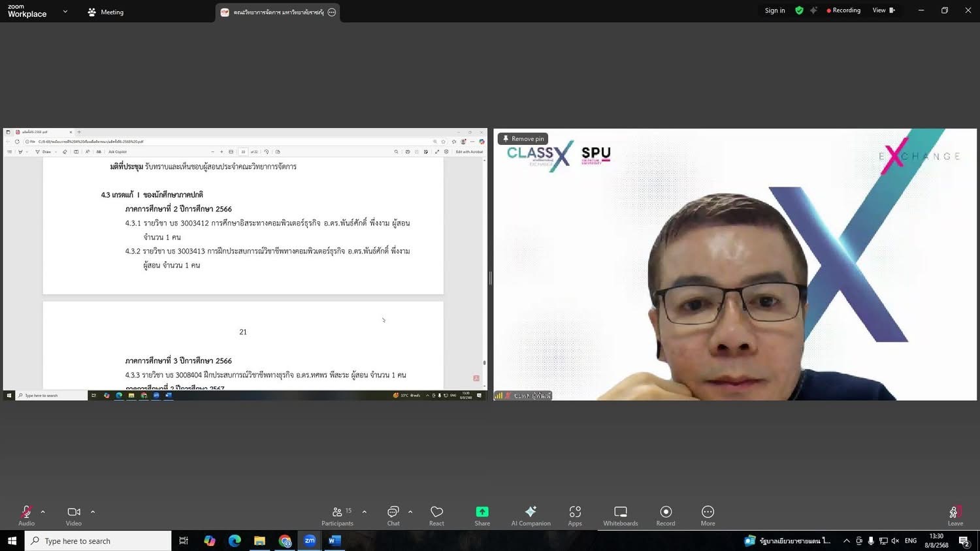Click the shared PDF browser tab
Screen dimensions: 980x551
(x=43, y=132)
